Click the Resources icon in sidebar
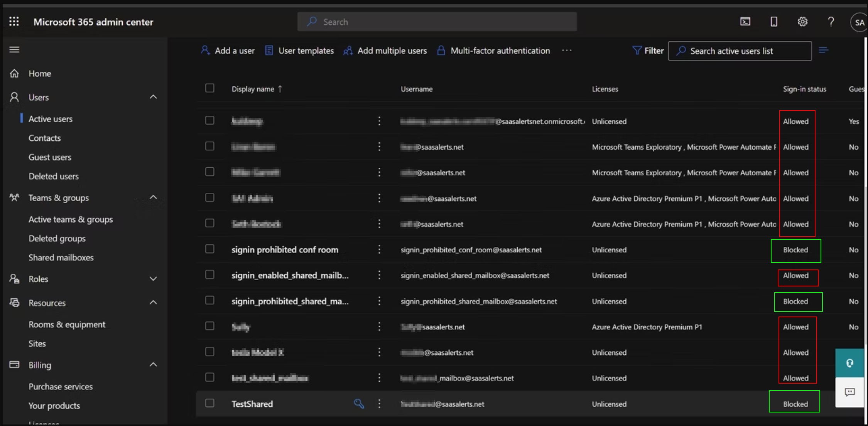 pos(14,303)
